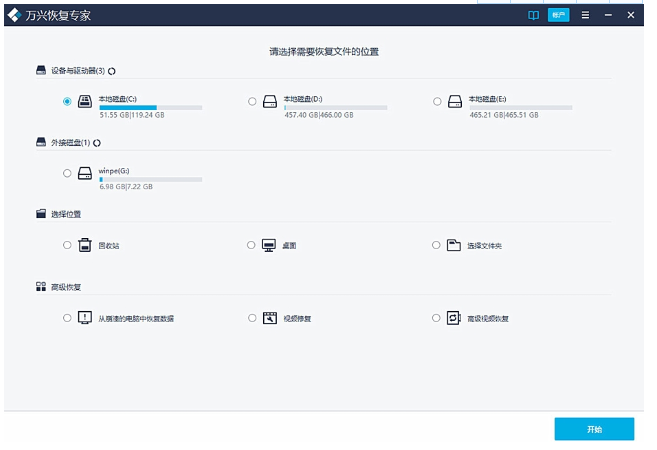The width and height of the screenshot is (657, 450).
Task: Click the 万兴恢复专家 app logo
Action: [16, 16]
